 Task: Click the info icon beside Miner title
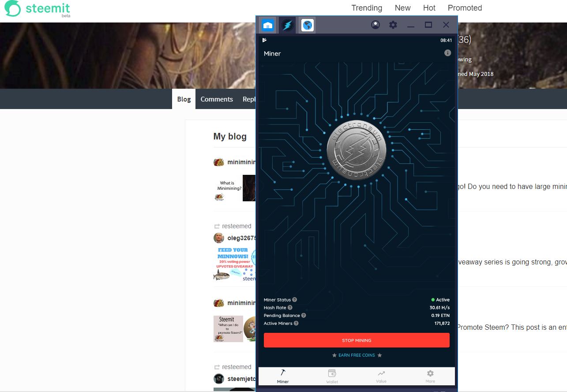447,53
